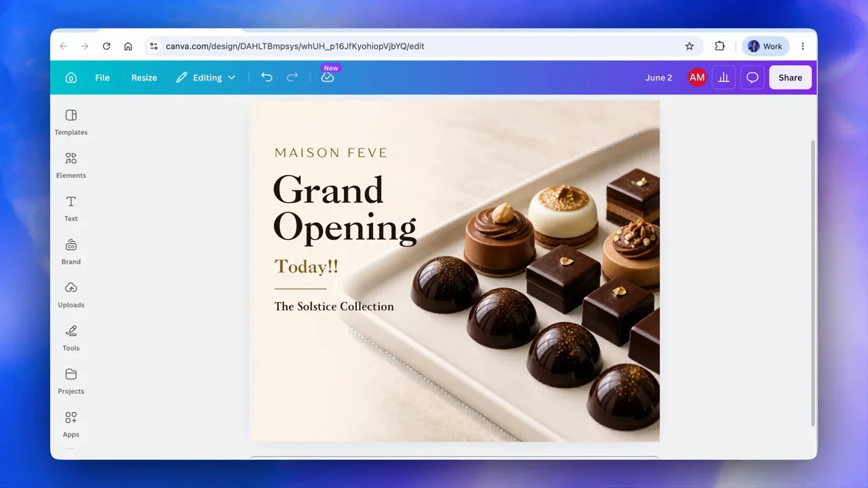
Task: Open the Elements panel
Action: [x=71, y=165]
